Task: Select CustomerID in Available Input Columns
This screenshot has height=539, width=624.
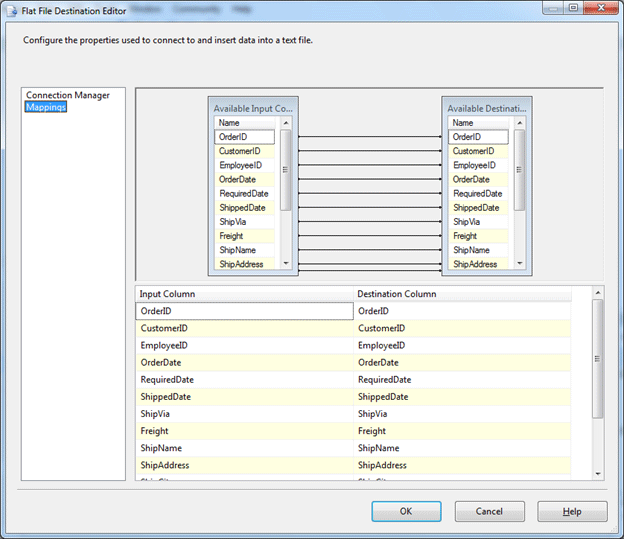Action: (x=244, y=151)
